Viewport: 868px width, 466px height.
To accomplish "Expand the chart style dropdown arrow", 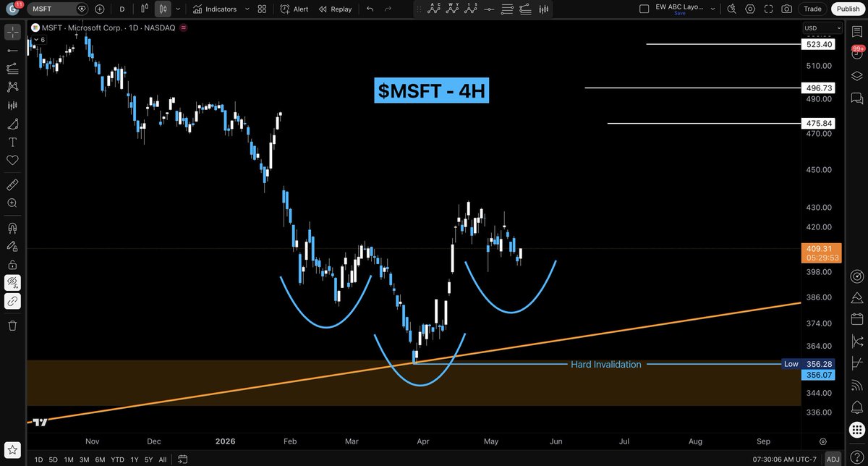I will click(178, 9).
